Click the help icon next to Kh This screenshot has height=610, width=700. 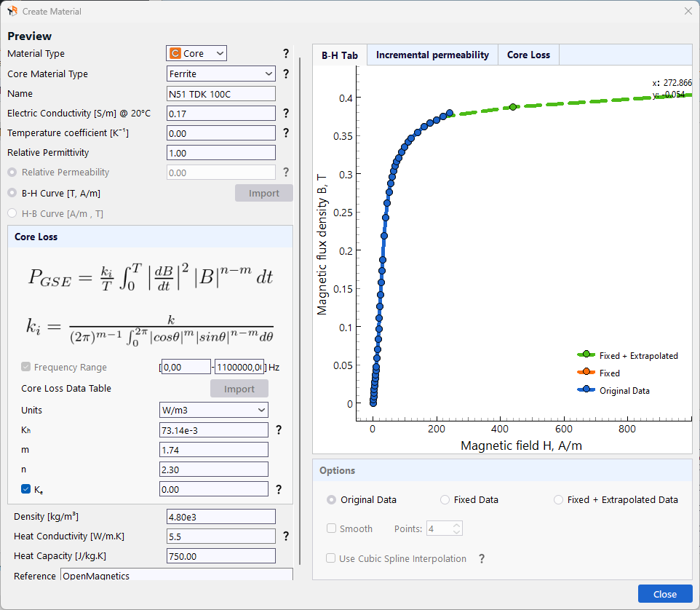(x=279, y=430)
